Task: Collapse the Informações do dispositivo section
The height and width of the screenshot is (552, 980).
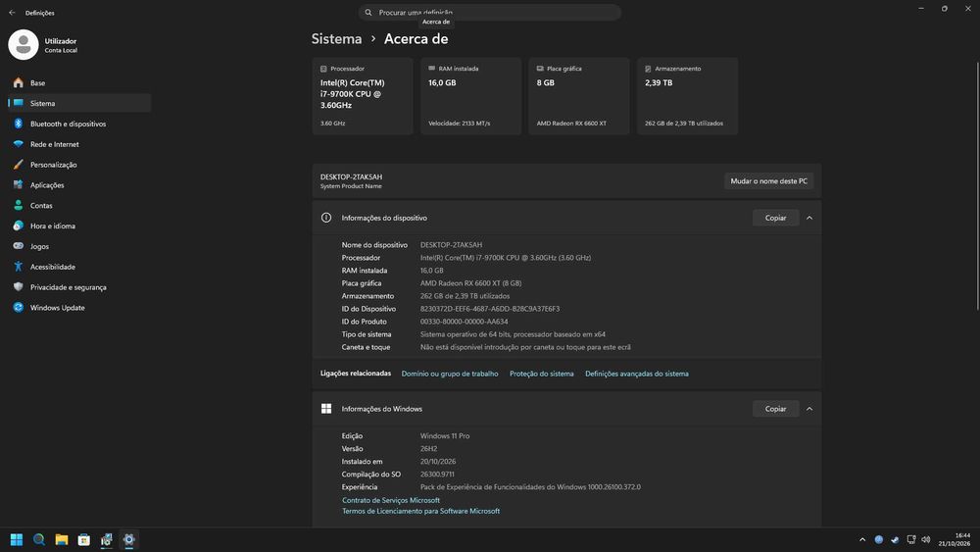Action: point(809,219)
